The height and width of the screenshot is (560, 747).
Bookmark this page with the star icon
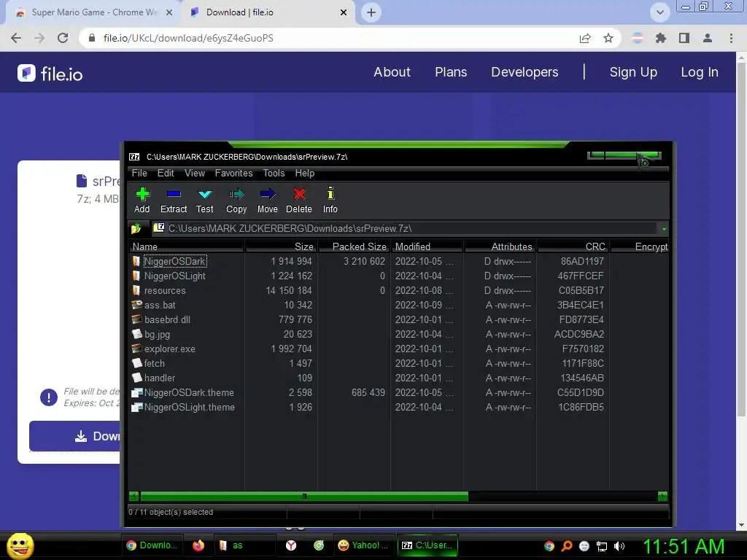[608, 38]
